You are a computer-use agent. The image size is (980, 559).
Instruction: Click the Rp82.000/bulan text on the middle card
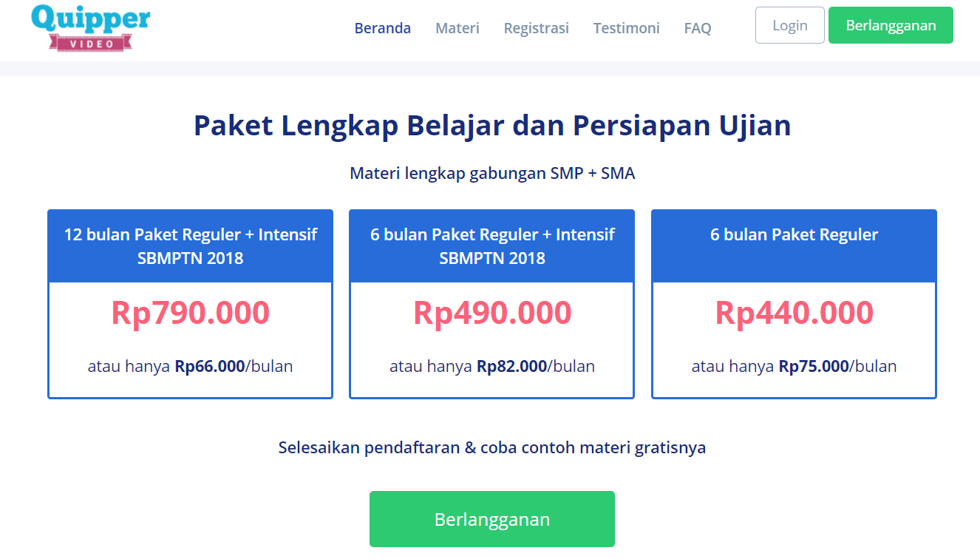point(491,365)
